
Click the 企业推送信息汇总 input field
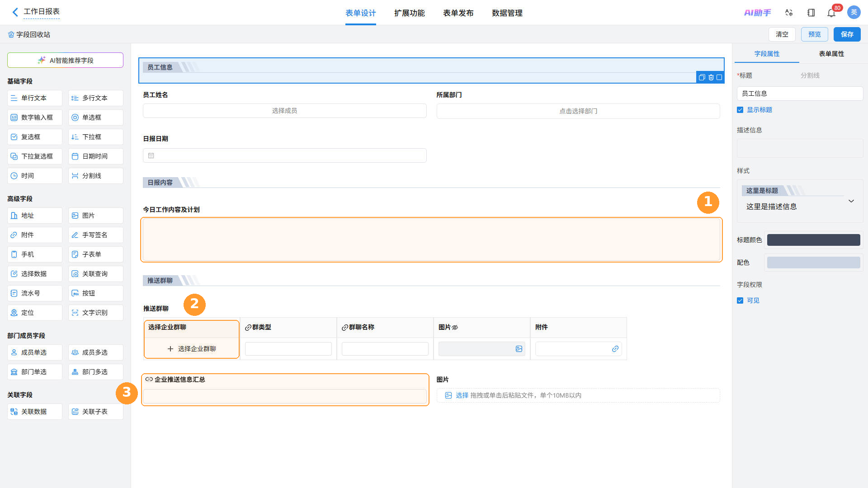tap(285, 396)
